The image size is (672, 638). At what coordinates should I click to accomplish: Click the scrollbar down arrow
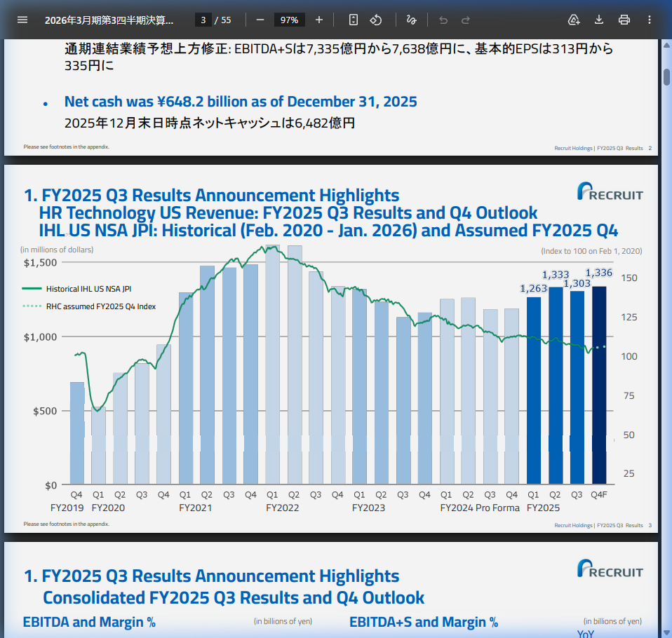point(667,633)
